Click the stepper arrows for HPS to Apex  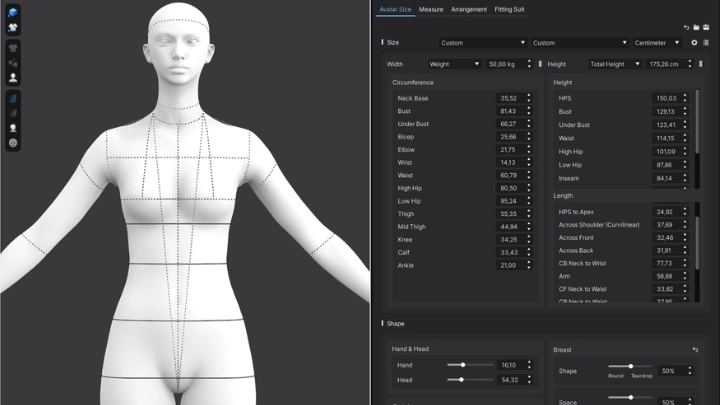click(685, 212)
